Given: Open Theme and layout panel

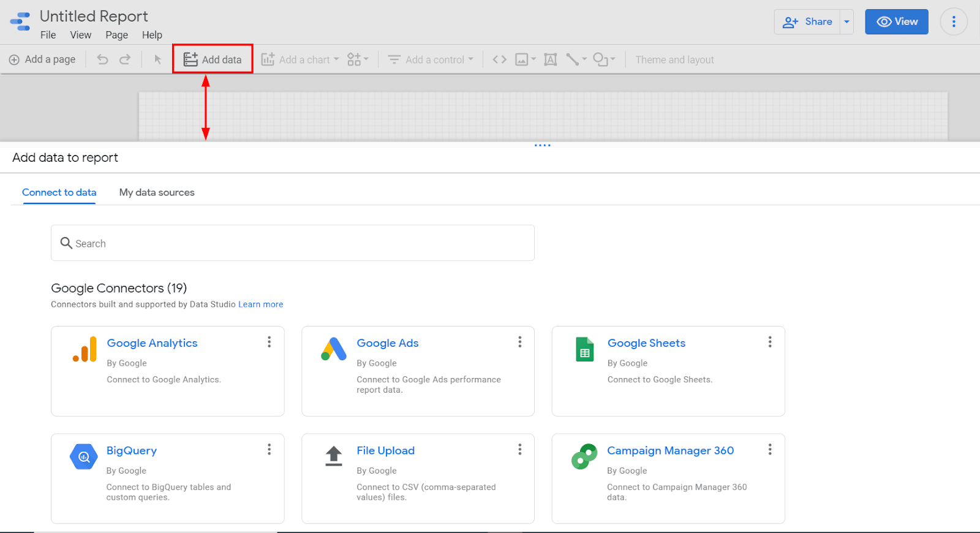Looking at the screenshot, I should (674, 59).
